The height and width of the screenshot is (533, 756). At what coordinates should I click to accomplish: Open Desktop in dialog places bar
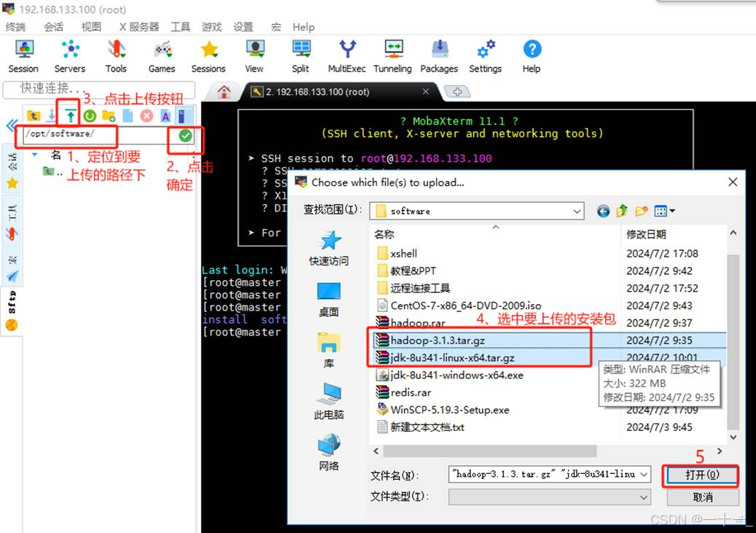tap(329, 299)
